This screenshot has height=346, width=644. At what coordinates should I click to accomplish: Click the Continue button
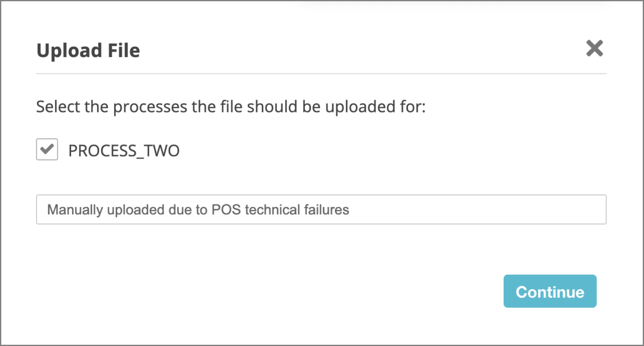550,291
